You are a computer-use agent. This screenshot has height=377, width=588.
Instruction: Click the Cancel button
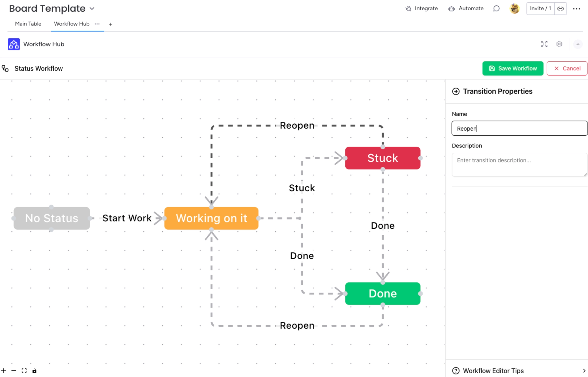(x=567, y=68)
